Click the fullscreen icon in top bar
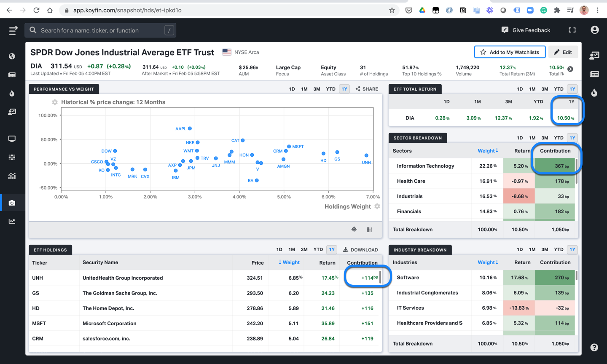 pyautogui.click(x=572, y=30)
